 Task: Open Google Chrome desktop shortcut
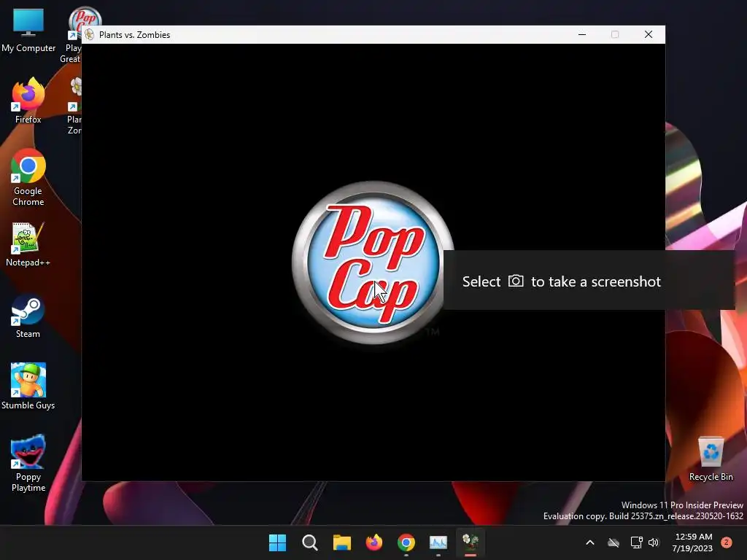pos(28,177)
